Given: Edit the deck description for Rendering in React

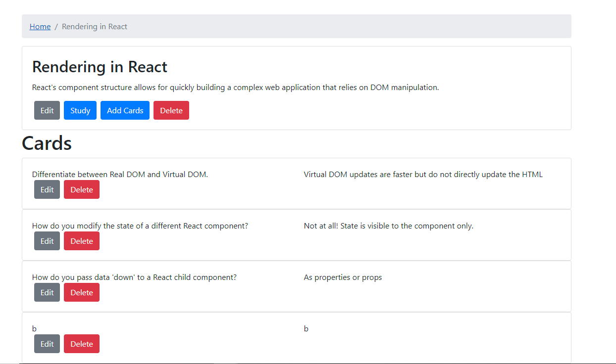Looking at the screenshot, I should [x=47, y=110].
